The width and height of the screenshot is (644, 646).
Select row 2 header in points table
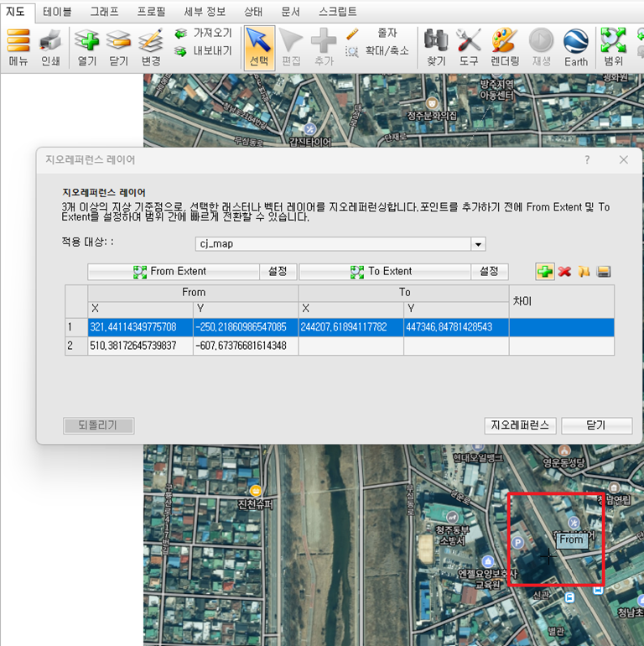[76, 346]
